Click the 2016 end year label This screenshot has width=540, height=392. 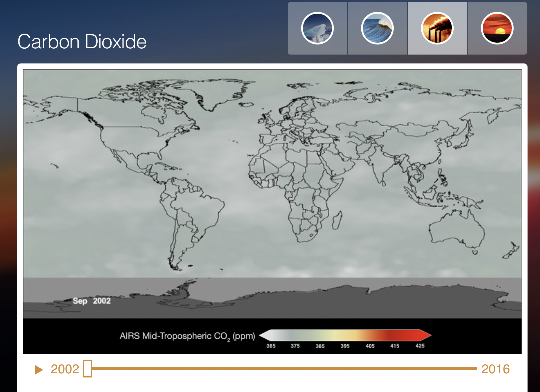pos(495,369)
